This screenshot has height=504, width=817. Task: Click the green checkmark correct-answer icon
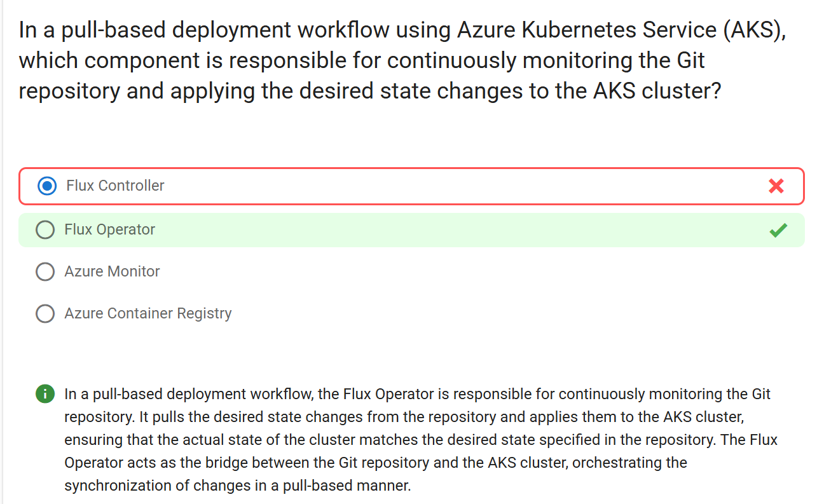[x=778, y=230]
